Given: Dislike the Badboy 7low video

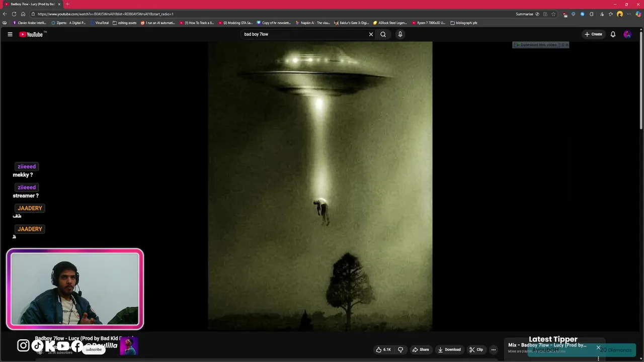Looking at the screenshot, I should (400, 349).
